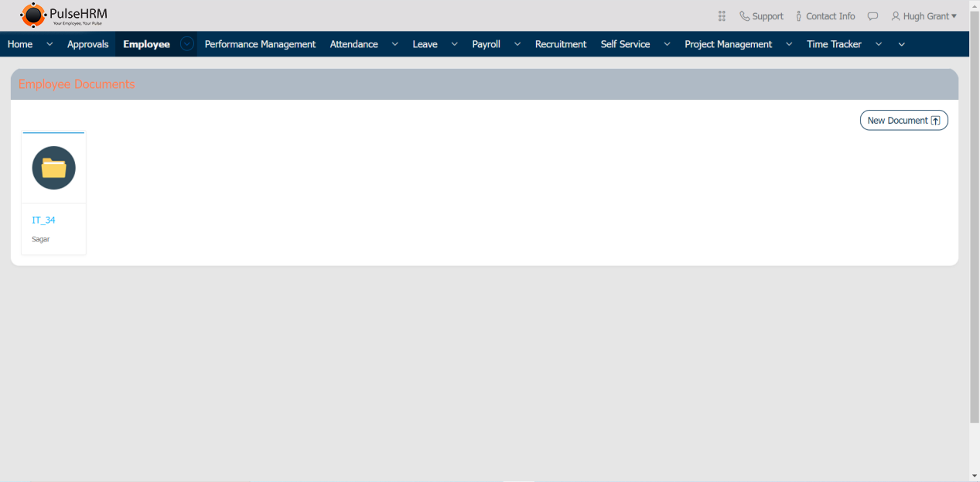The width and height of the screenshot is (980, 482).
Task: Expand the Home menu chevron
Action: click(x=50, y=44)
